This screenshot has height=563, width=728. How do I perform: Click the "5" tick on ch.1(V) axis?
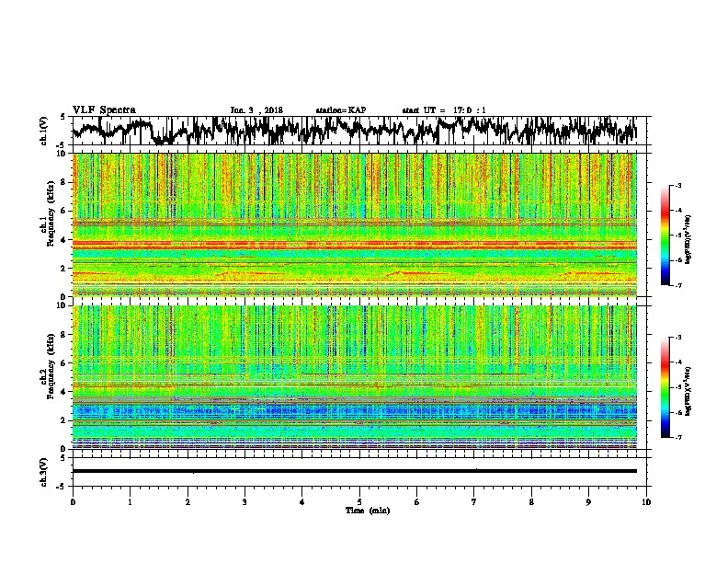[63, 117]
